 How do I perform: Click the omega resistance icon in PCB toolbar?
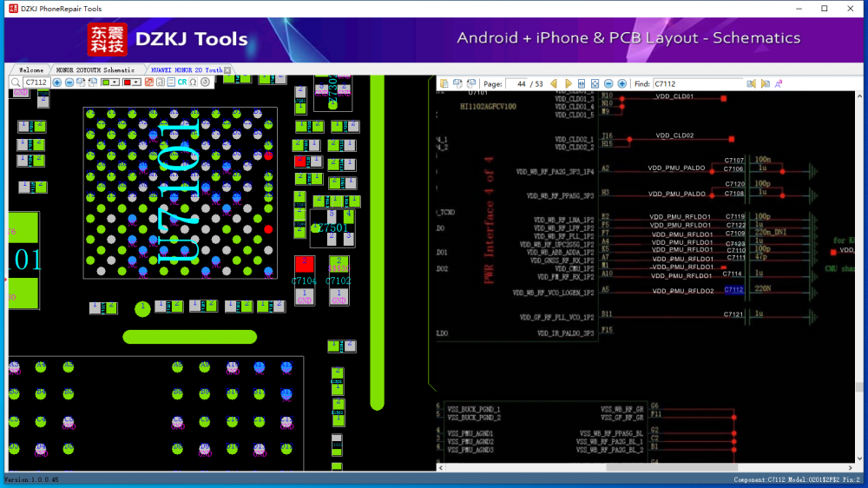click(x=194, y=82)
